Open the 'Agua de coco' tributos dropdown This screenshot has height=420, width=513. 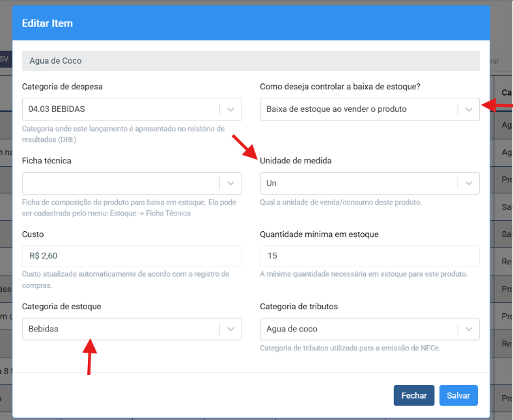coord(370,329)
